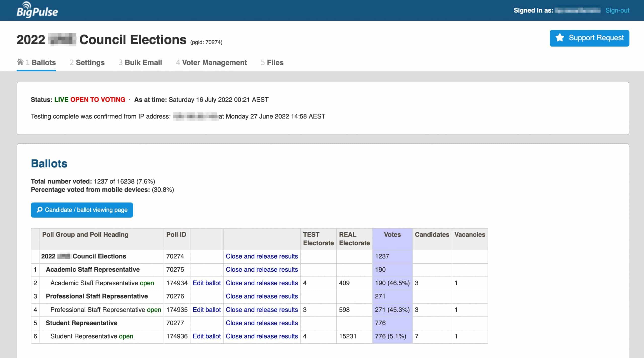Image resolution: width=644 pixels, height=358 pixels.
Task: Click the Total number voted line
Action: pyautogui.click(x=93, y=181)
